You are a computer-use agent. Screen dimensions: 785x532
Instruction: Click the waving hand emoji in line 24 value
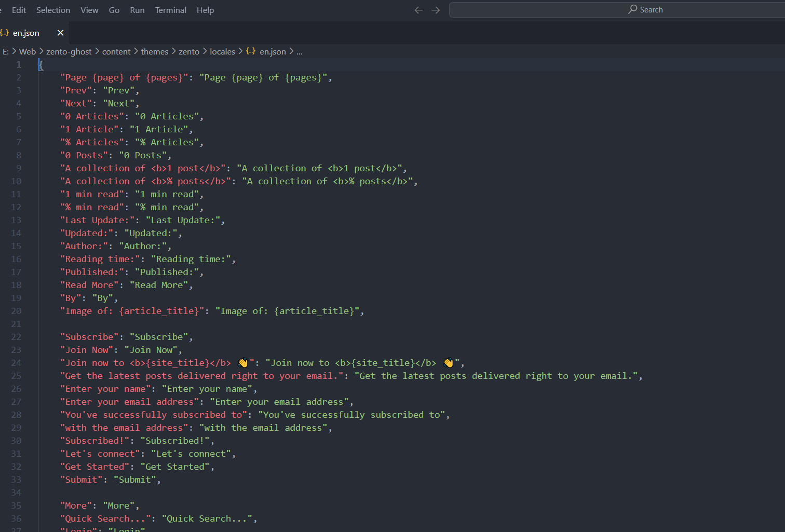coord(448,363)
